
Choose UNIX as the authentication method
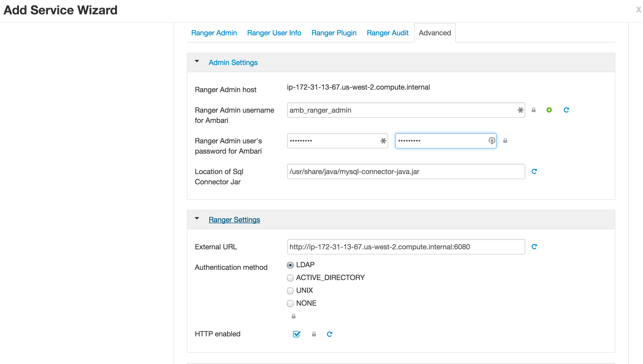click(x=290, y=291)
